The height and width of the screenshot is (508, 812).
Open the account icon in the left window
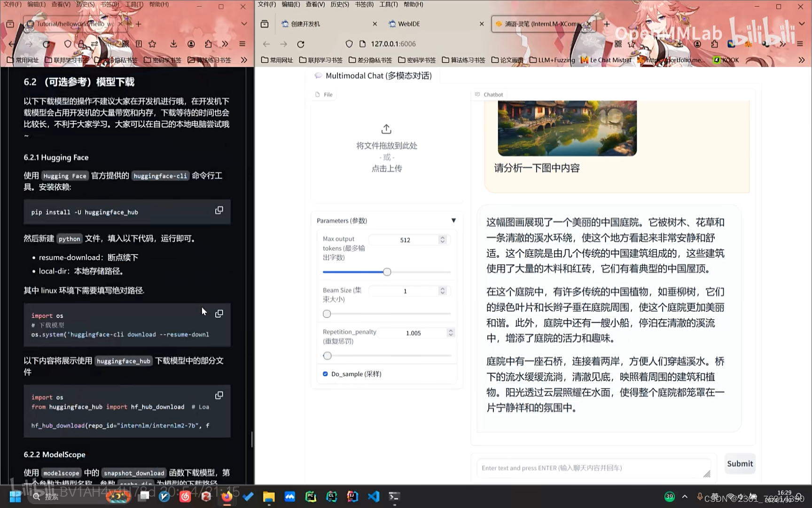(191, 44)
